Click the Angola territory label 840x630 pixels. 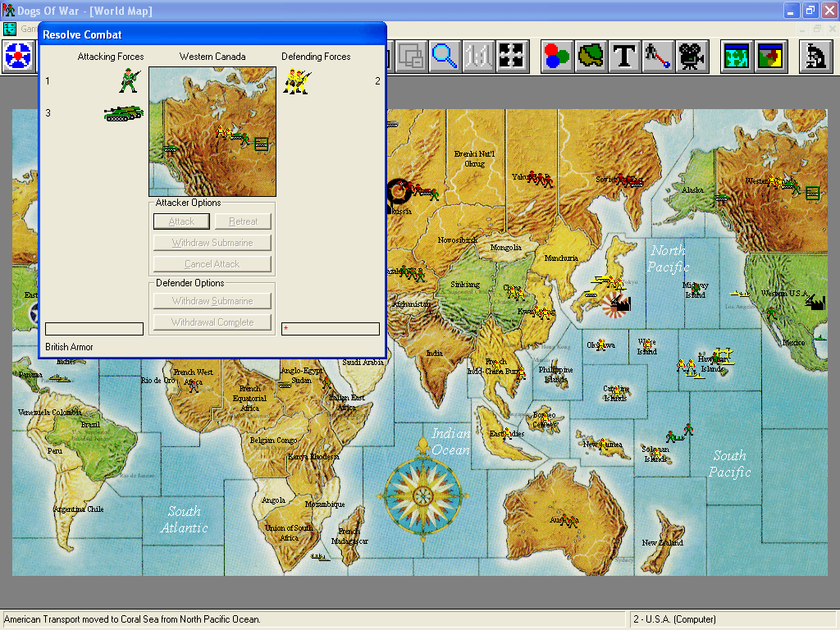(273, 500)
